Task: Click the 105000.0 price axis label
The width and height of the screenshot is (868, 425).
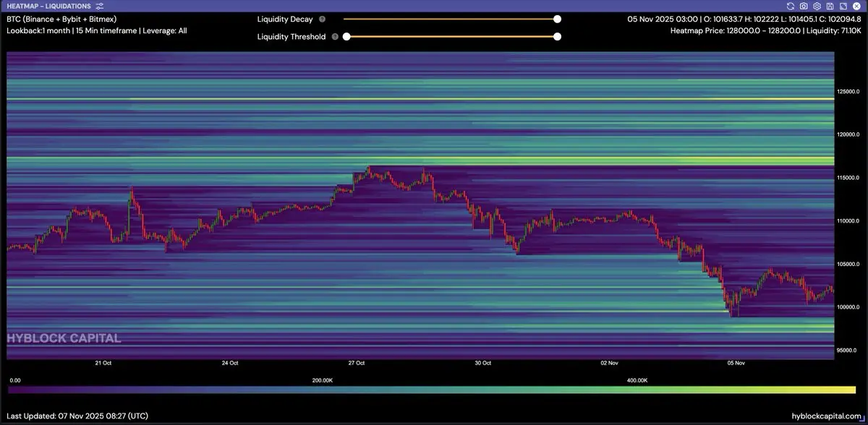Action: [849, 264]
